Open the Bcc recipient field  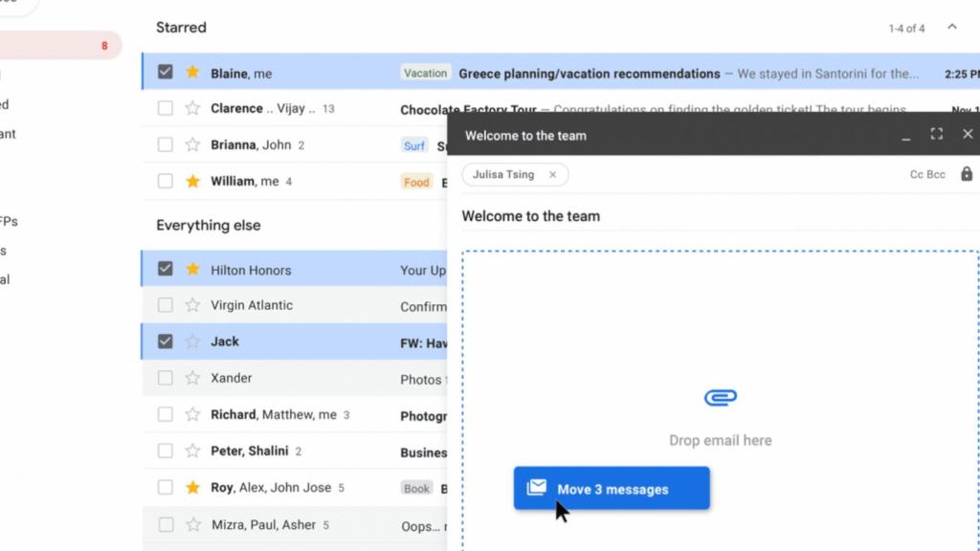(935, 174)
